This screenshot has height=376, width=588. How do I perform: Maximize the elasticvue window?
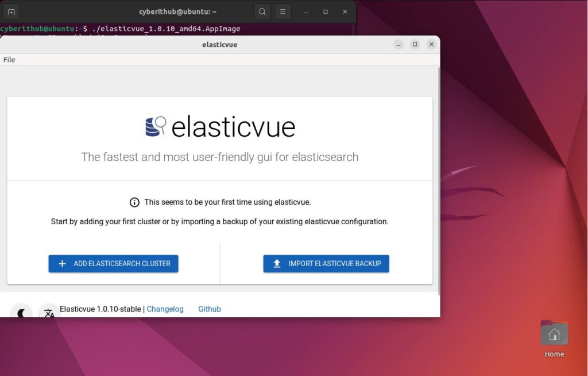(x=415, y=44)
